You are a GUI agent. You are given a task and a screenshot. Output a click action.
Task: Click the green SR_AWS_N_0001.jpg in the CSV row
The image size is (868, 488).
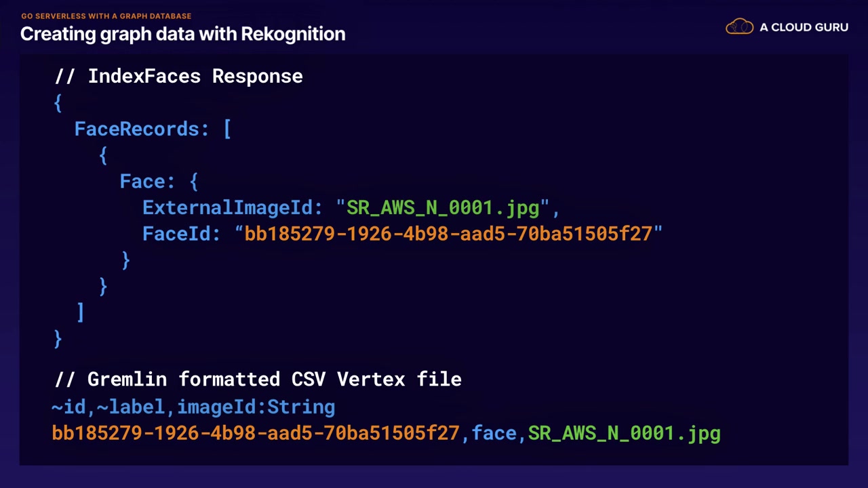[x=624, y=433]
